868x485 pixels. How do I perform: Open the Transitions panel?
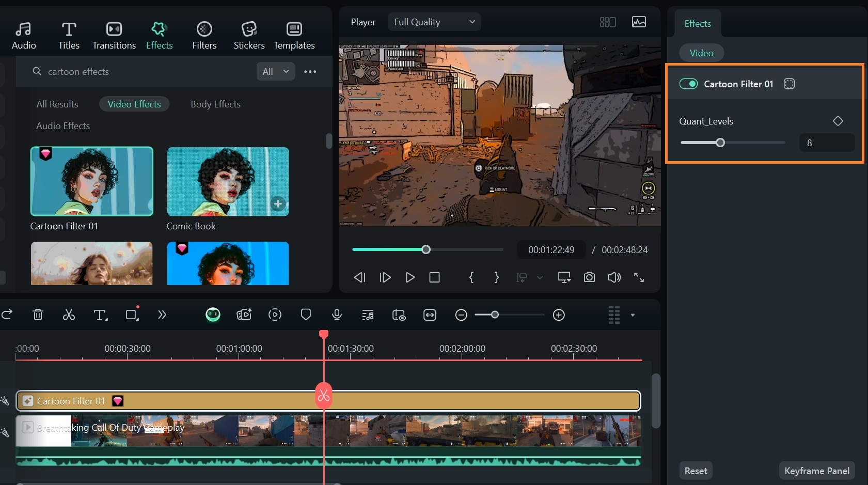[114, 35]
